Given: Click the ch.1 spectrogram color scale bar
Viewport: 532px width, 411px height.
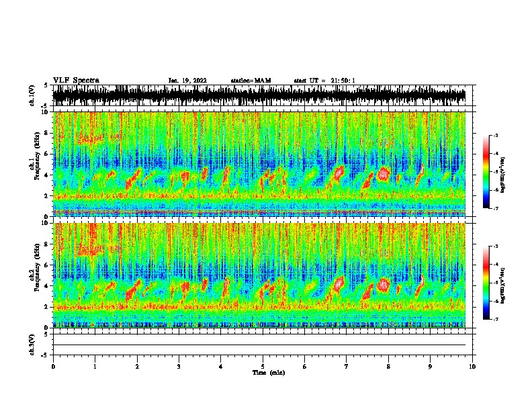Looking at the screenshot, I should point(486,172).
